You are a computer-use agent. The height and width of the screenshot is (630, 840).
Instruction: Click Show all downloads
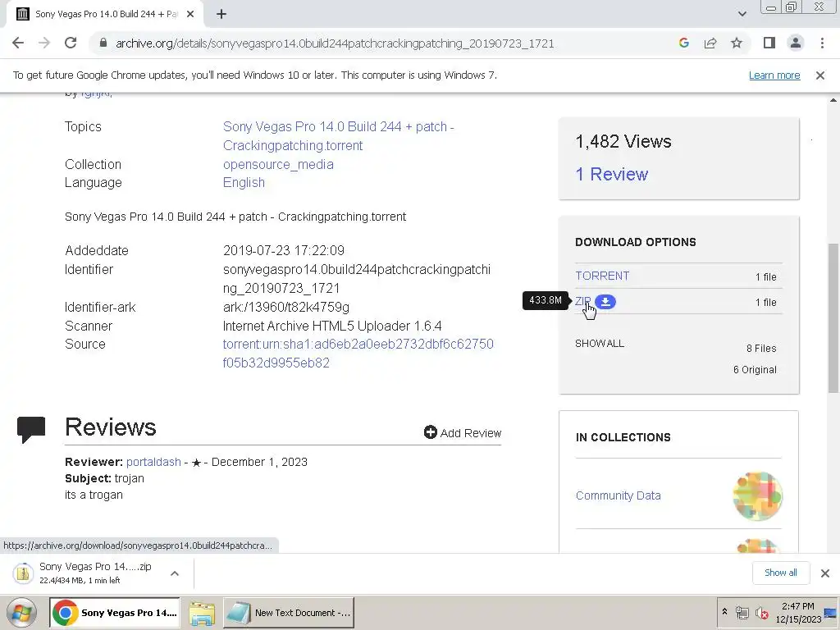point(781,573)
